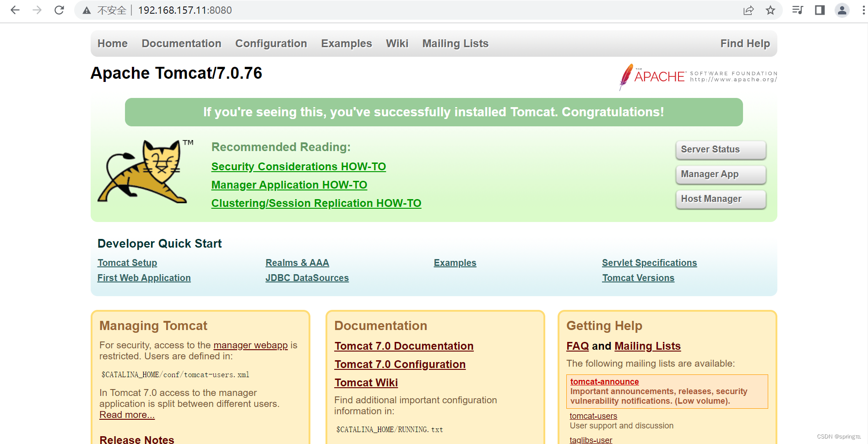Image resolution: width=868 pixels, height=444 pixels.
Task: Open the browser profile avatar
Action: [842, 10]
